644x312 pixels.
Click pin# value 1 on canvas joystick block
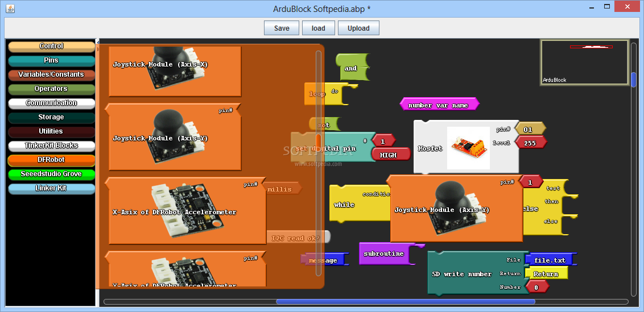point(531,182)
